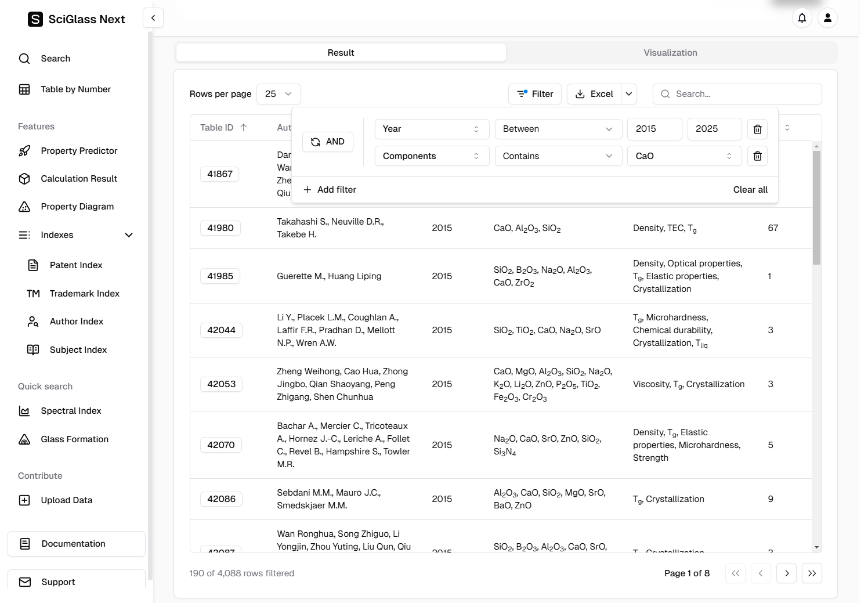
Task: Click Clear all filters
Action: tap(750, 190)
